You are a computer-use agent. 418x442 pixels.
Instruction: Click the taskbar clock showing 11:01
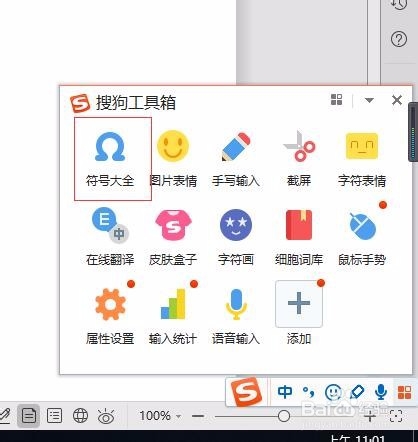coord(357,438)
